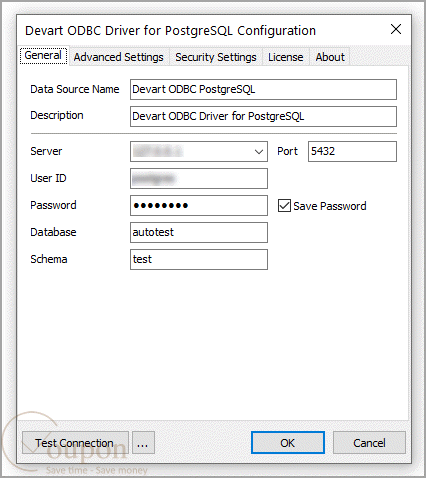Expand the Server dropdown arrow
This screenshot has width=426, height=478.
259,152
